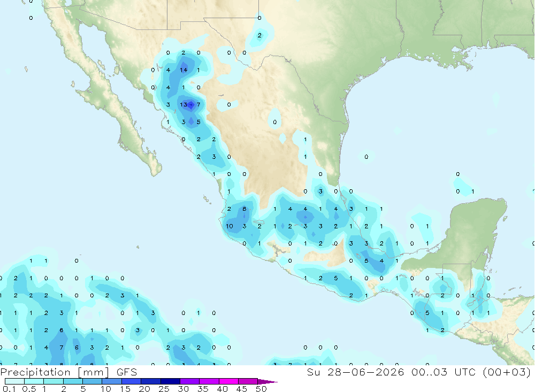
Task: Click the '20' legend scale label
Action: pos(144,389)
